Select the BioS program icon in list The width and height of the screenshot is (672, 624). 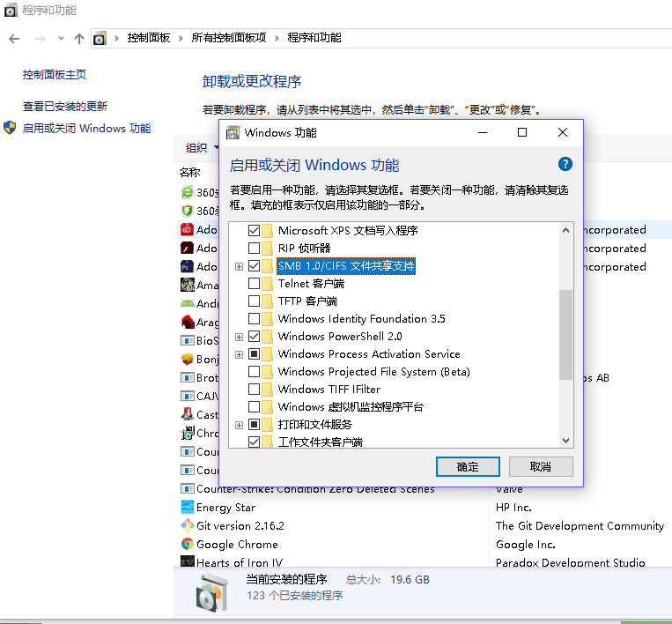[188, 340]
